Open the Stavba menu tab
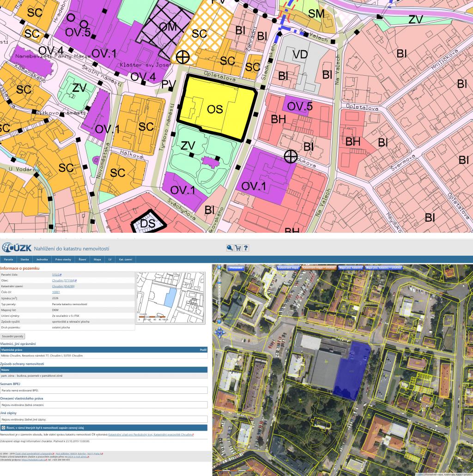473x476 pixels. (24, 259)
